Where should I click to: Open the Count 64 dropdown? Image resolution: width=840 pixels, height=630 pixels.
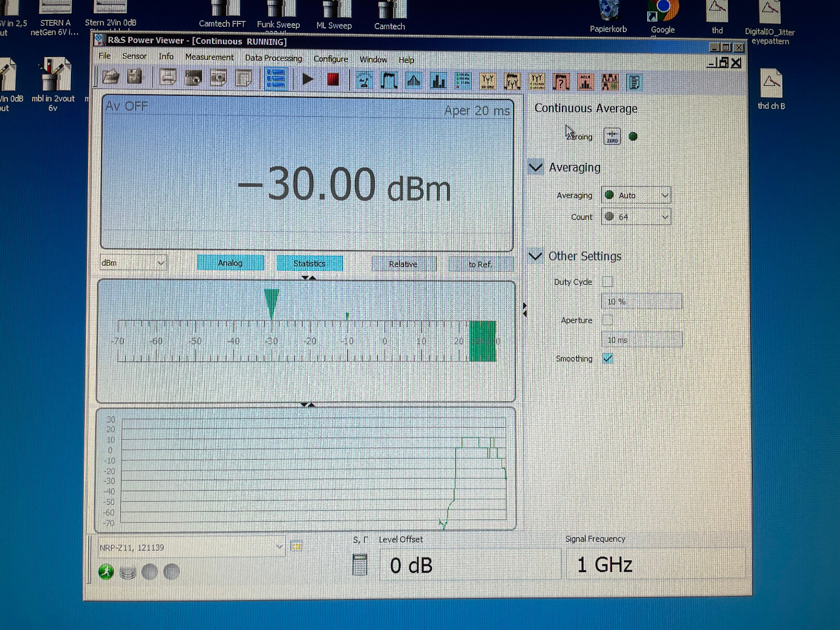(636, 217)
